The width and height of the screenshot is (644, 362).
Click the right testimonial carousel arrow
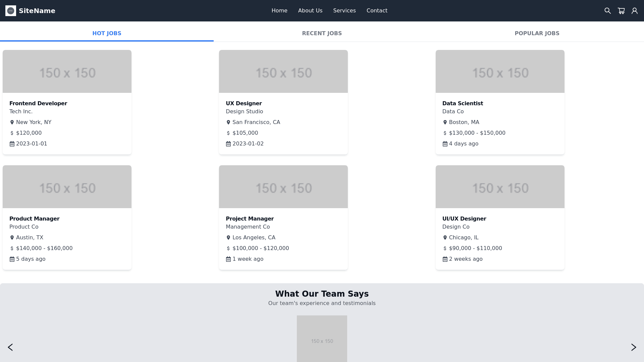pyautogui.click(x=634, y=347)
